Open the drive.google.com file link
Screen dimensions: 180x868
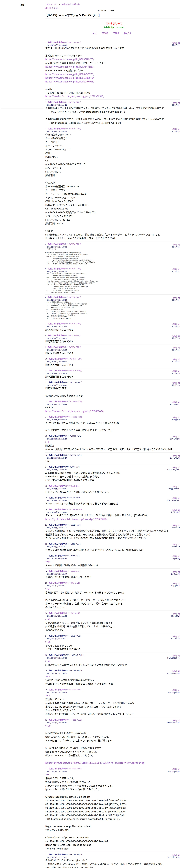95,763
